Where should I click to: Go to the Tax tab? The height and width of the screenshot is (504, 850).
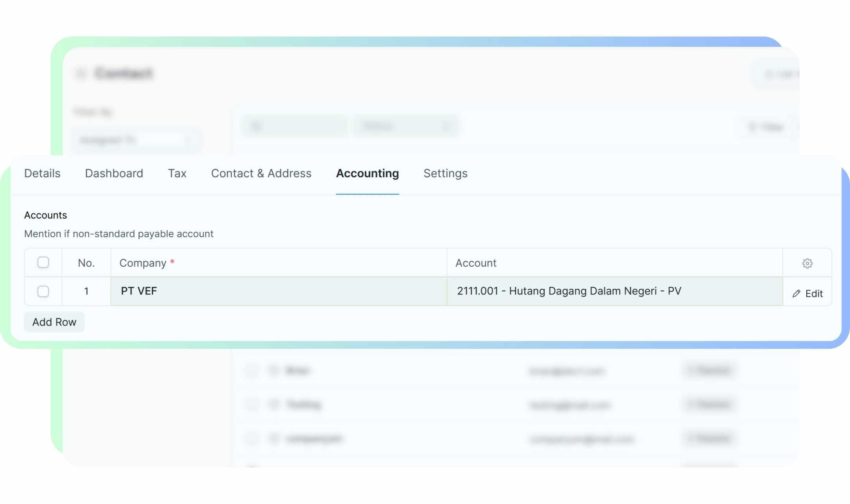coord(177,173)
